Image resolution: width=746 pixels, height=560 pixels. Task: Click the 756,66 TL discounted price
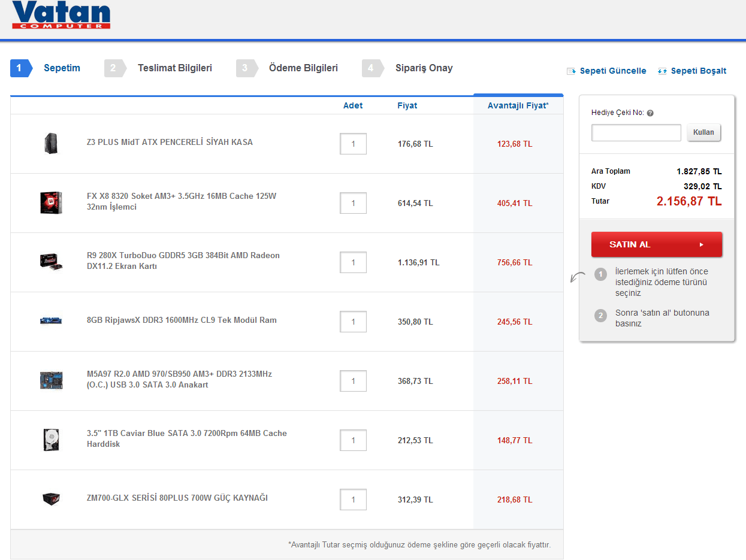click(x=515, y=262)
